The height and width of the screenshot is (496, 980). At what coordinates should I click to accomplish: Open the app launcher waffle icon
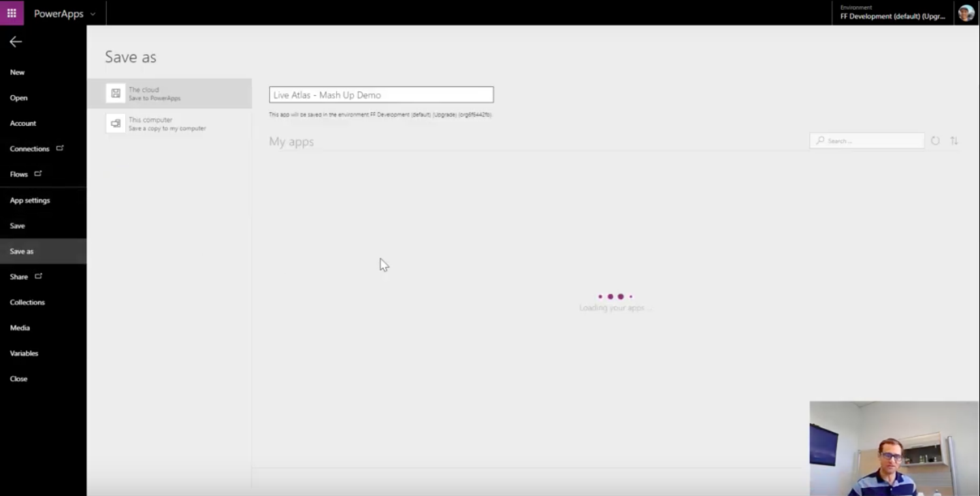[12, 13]
